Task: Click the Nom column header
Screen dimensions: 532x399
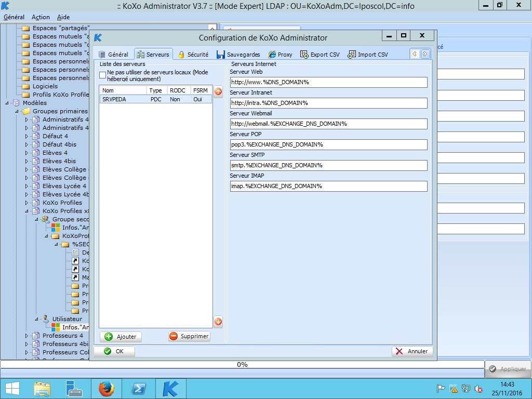Action: tap(123, 90)
